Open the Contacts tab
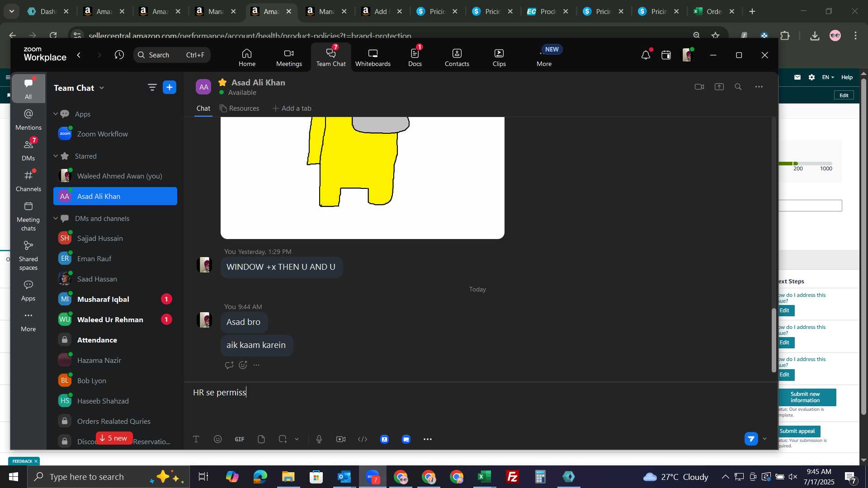This screenshot has height=488, width=868. point(457,57)
